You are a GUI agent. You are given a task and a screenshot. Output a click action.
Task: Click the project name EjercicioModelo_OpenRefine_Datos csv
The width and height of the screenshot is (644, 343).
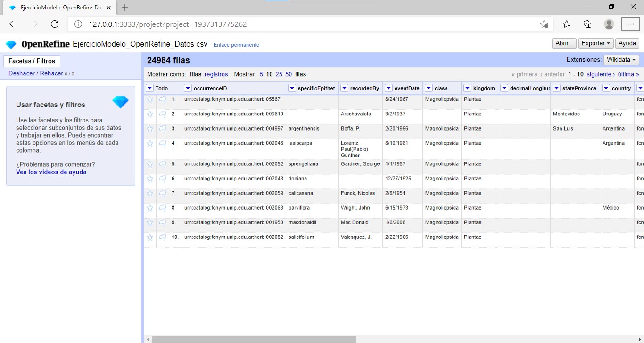coord(140,44)
